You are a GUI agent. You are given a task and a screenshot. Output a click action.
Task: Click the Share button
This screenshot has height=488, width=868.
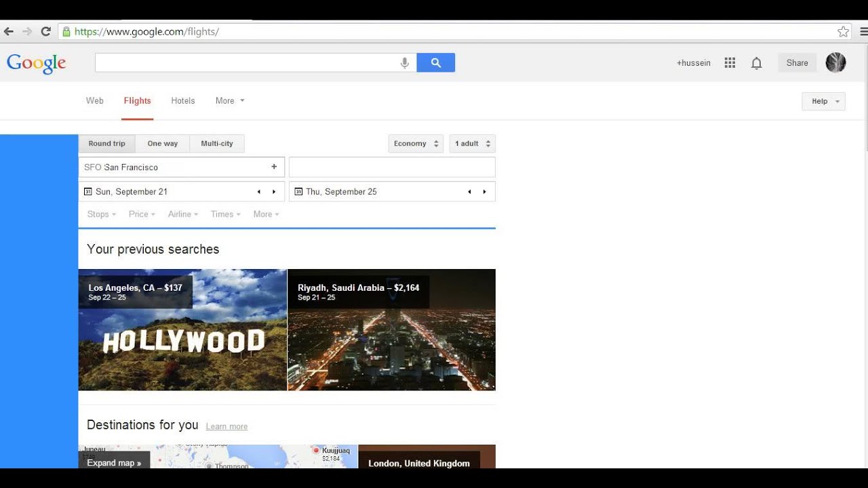(x=797, y=63)
